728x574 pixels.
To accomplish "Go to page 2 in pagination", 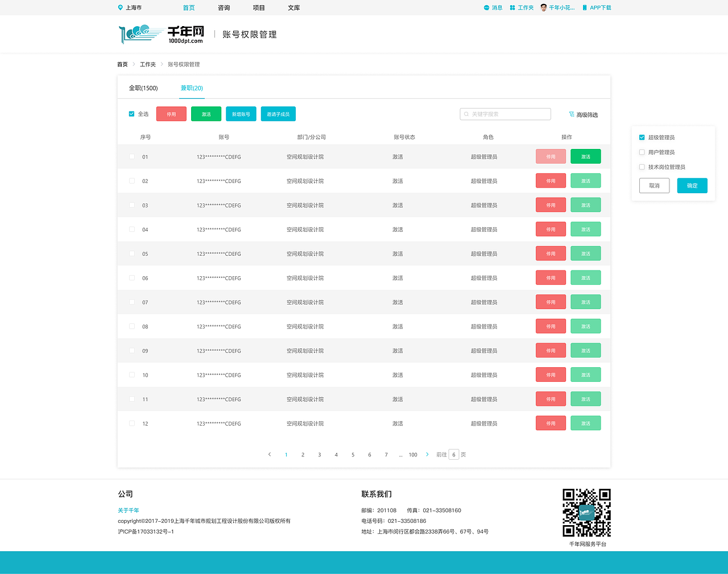I will pyautogui.click(x=303, y=455).
